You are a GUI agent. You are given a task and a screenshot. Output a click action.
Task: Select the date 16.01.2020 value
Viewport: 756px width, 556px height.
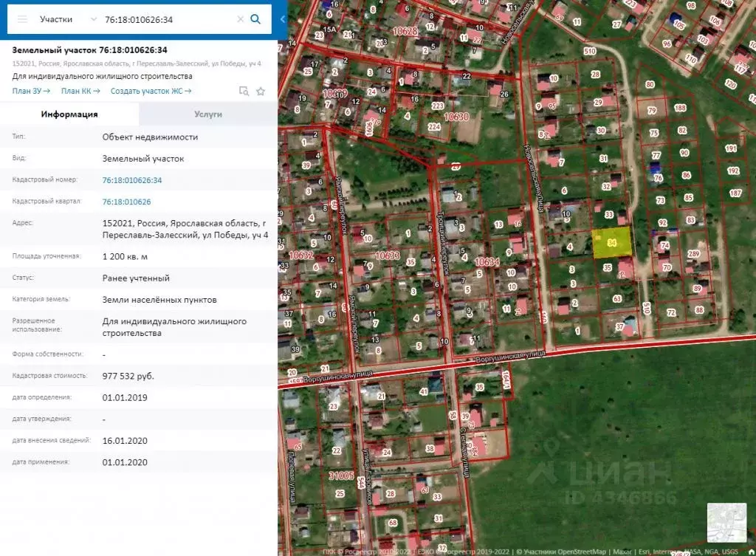[x=125, y=441]
